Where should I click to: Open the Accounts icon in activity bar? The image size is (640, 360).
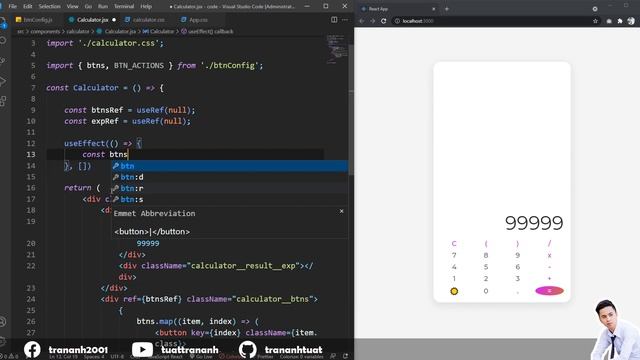3,322
